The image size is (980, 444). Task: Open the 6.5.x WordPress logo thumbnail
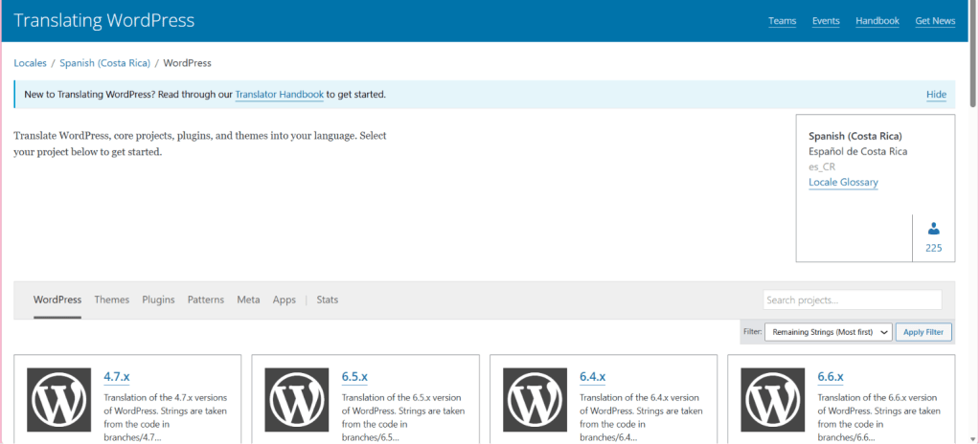(296, 400)
